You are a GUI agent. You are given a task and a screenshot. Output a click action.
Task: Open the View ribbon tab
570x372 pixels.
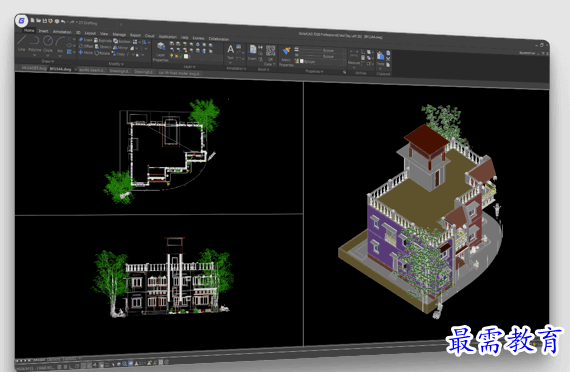pyautogui.click(x=104, y=33)
